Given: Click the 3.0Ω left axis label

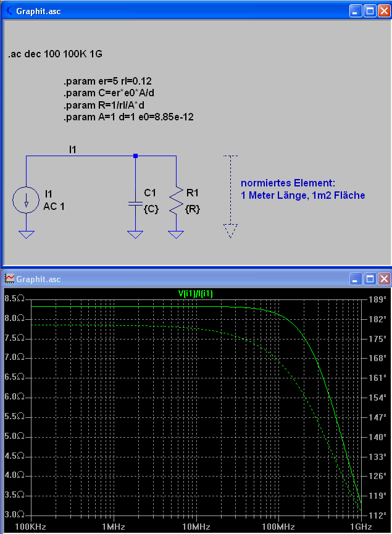Looking at the screenshot, I should click(15, 514).
